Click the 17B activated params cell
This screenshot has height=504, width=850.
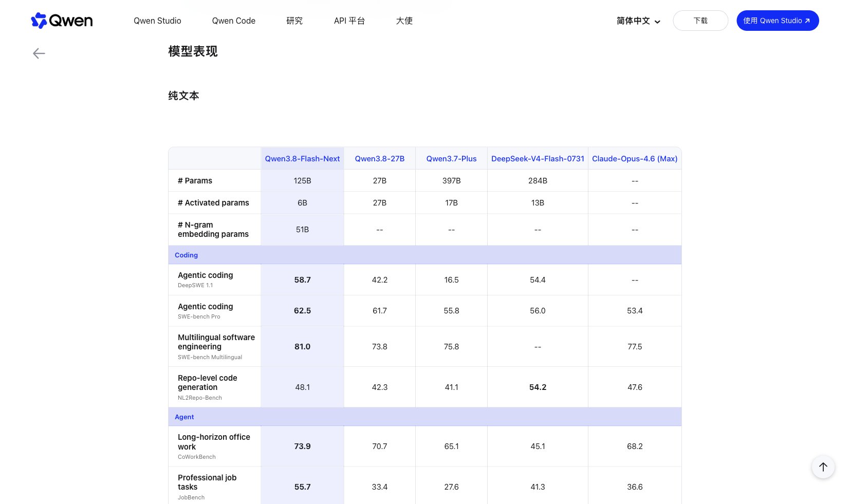click(x=451, y=203)
